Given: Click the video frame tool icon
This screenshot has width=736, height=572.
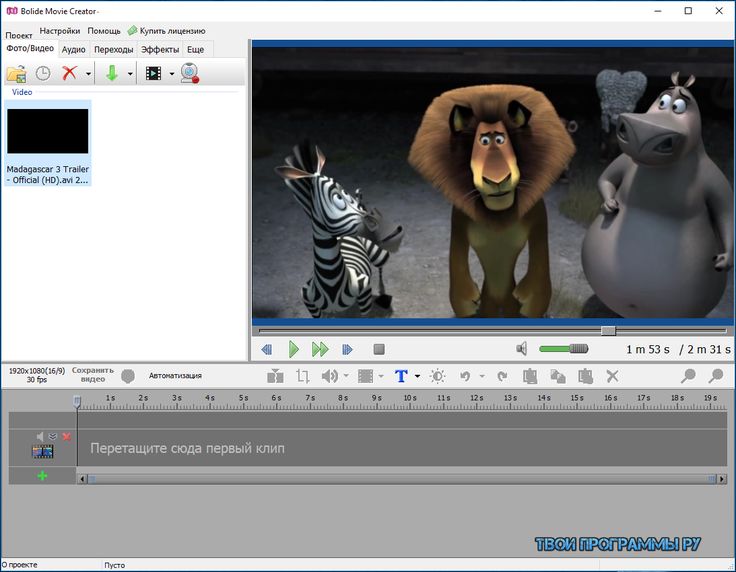Looking at the screenshot, I should 365,376.
